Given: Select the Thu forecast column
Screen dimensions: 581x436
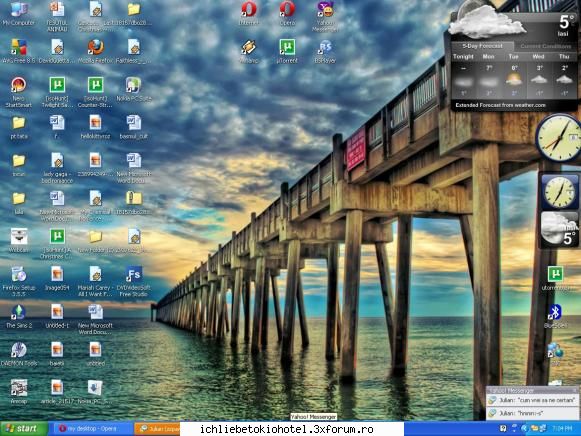Looking at the screenshot, I should pos(564,76).
